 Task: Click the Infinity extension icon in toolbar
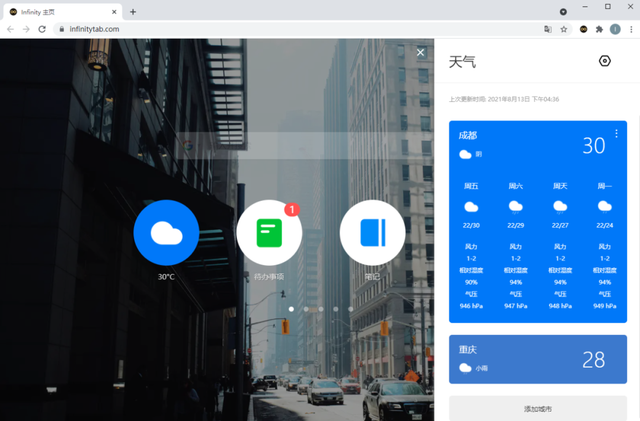(583, 29)
